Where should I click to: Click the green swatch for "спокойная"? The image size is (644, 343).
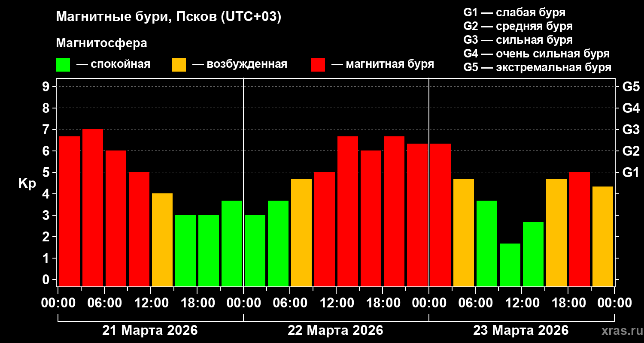tap(63, 65)
